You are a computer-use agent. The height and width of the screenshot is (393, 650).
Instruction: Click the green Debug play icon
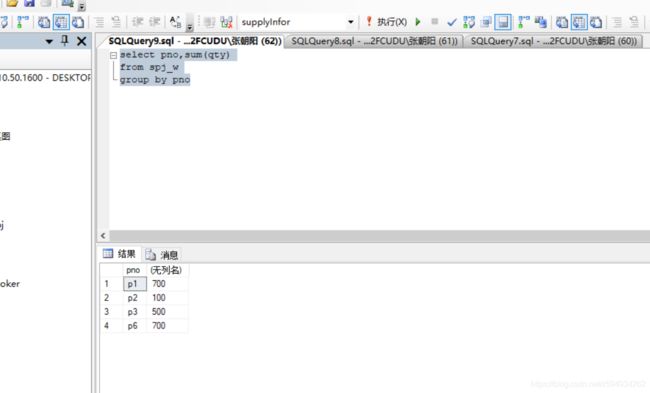418,22
